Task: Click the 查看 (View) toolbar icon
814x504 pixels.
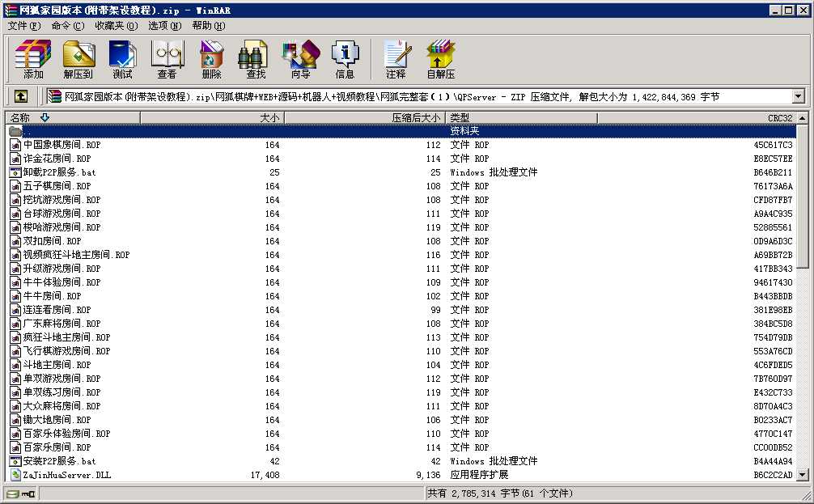Action: click(167, 60)
